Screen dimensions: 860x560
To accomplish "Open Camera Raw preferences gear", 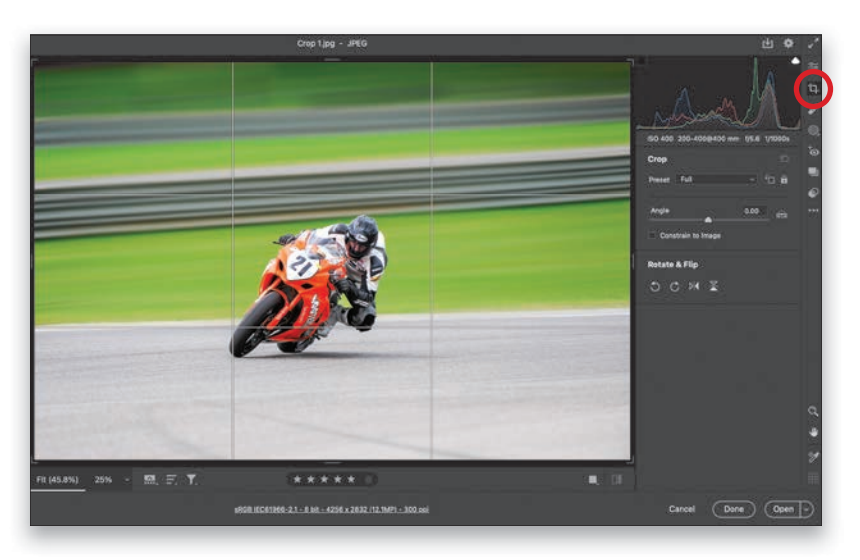I will (x=788, y=44).
